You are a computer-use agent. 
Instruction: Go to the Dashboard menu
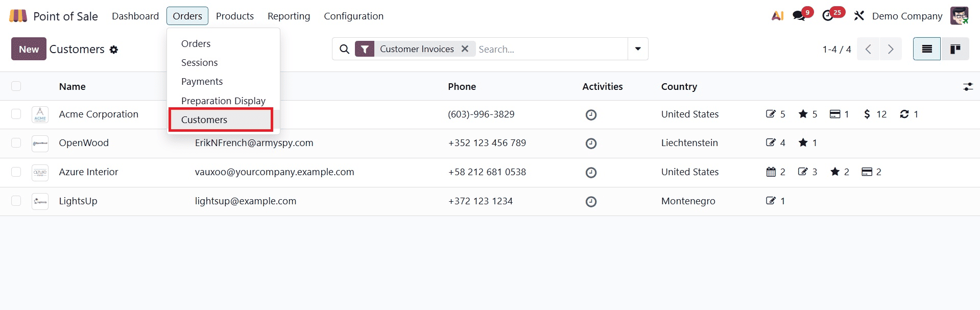click(135, 16)
